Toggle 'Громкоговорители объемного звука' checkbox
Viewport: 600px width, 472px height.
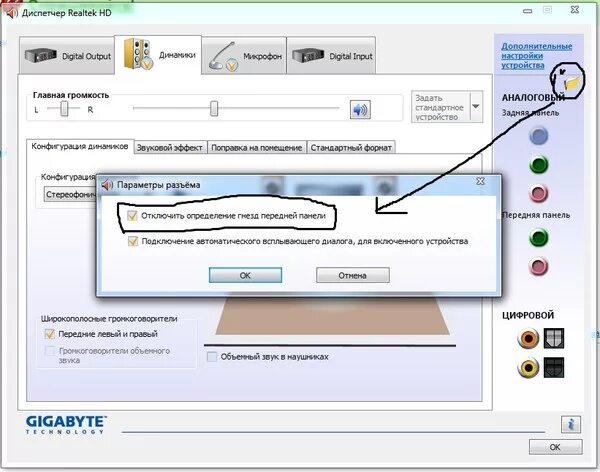click(x=50, y=351)
